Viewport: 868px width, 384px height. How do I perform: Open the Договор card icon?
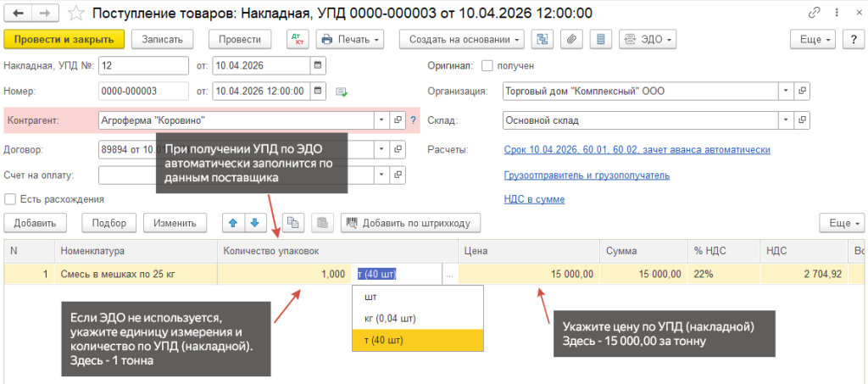point(397,149)
